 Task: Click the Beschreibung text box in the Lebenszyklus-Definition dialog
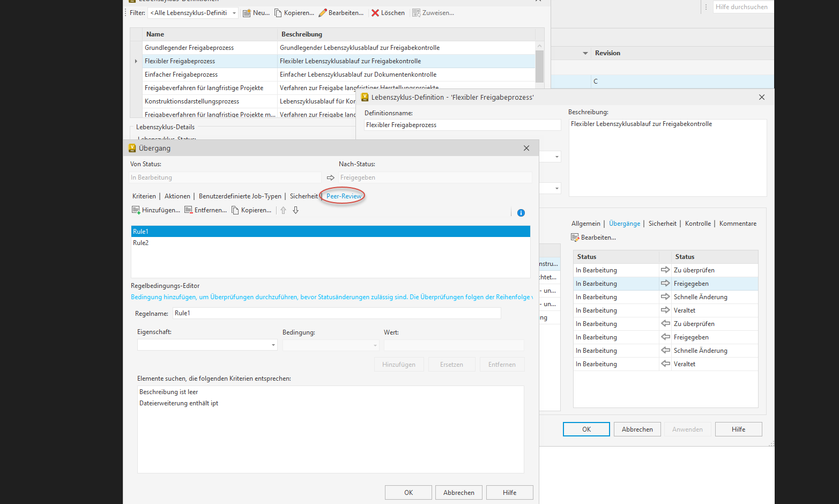[667, 158]
